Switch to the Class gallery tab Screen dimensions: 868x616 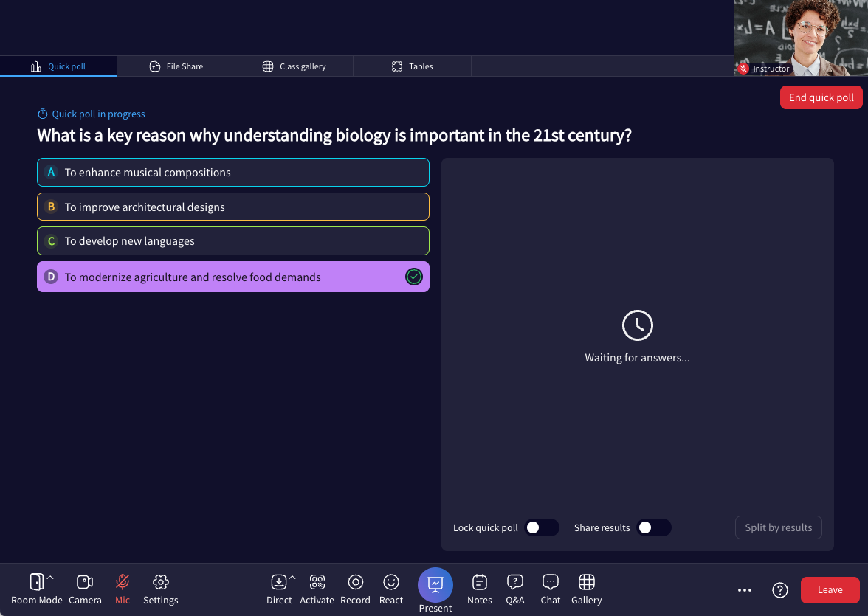(294, 66)
